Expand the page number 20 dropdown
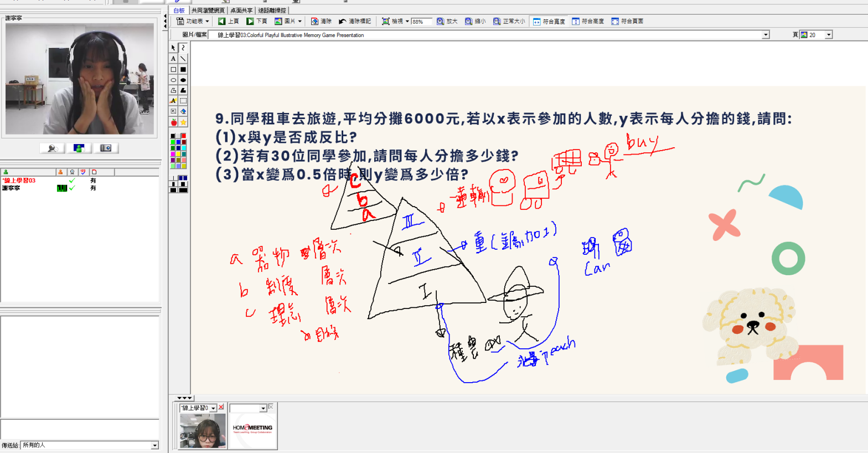868x453 pixels. tap(829, 35)
